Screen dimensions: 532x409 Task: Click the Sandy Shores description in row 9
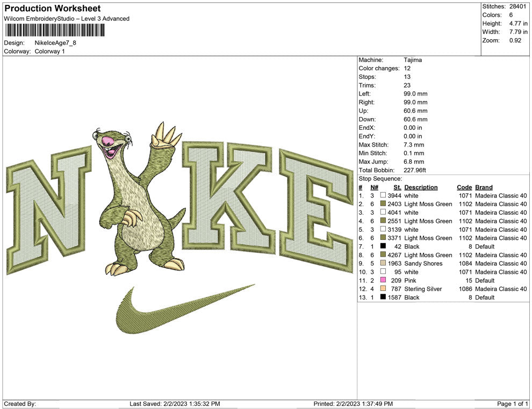[x=423, y=264]
